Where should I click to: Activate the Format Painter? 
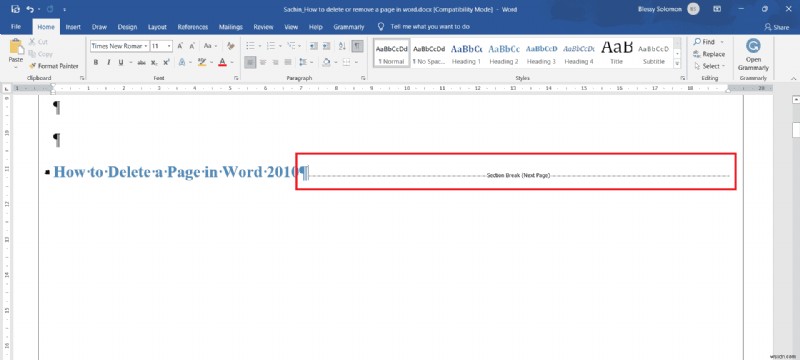(54, 66)
